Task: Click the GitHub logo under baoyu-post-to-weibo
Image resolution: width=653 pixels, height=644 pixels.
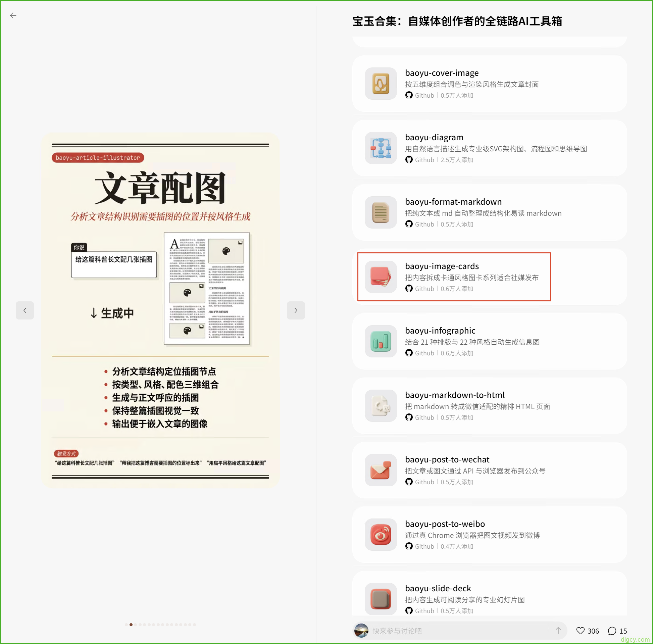Action: (409, 546)
